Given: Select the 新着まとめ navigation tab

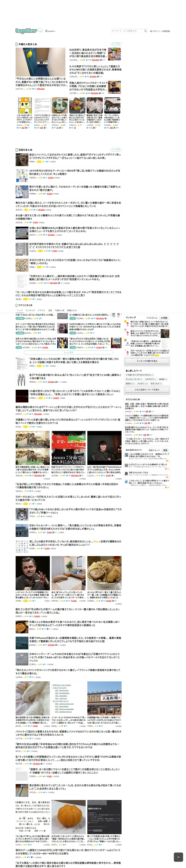Looking at the screenshot, I should click(72, 310).
